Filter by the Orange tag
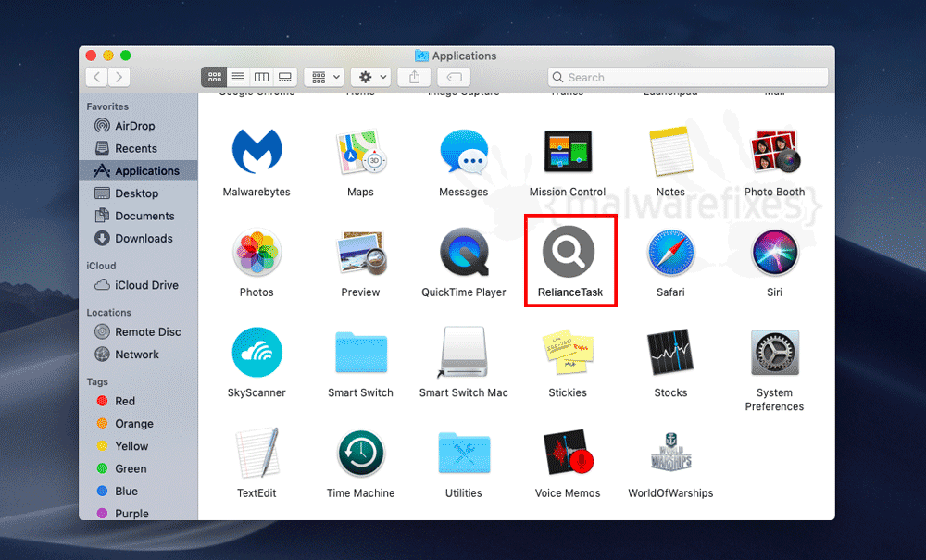 coord(138,424)
